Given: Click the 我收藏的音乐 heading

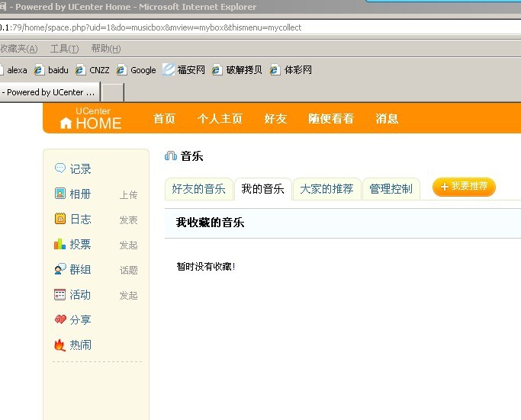Looking at the screenshot, I should (211, 223).
